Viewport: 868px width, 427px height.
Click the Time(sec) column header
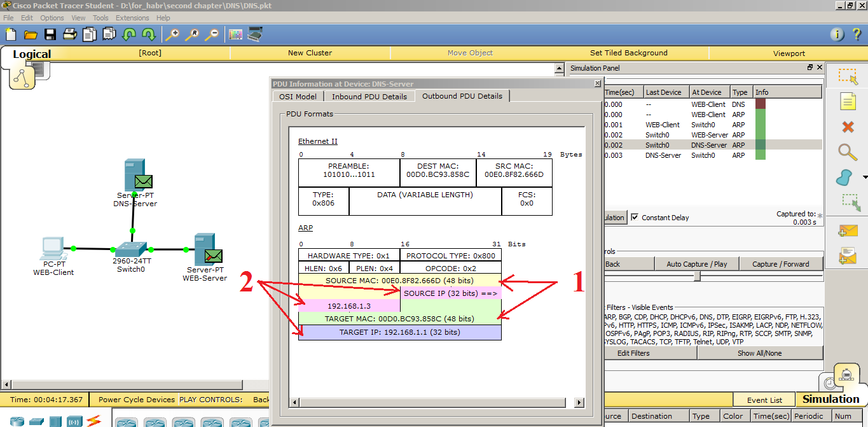coord(623,92)
